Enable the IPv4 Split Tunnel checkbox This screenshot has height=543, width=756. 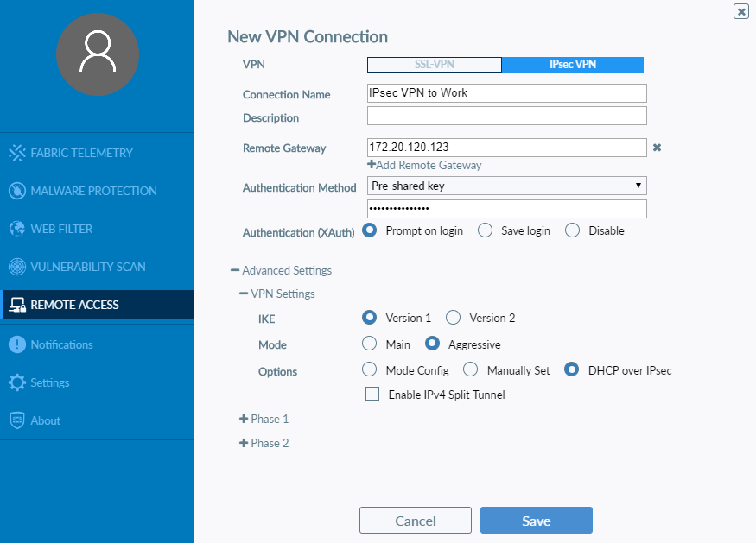coord(372,394)
